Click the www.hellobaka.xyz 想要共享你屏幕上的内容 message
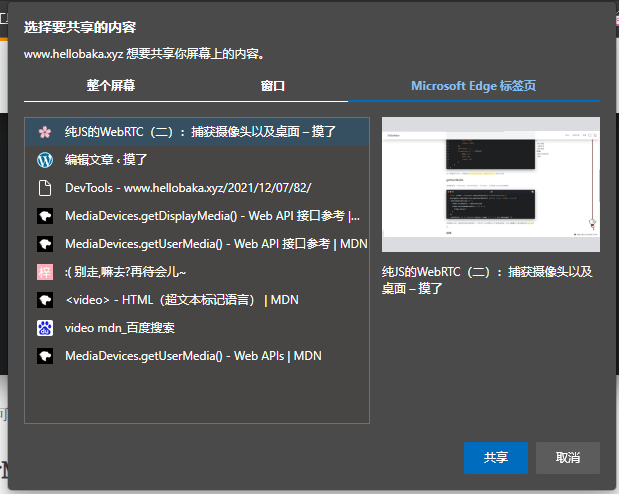The width and height of the screenshot is (619, 494). [x=144, y=54]
